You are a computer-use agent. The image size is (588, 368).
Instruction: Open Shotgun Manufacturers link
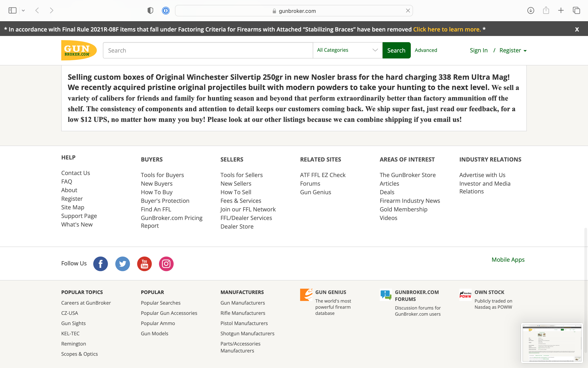coord(247,333)
